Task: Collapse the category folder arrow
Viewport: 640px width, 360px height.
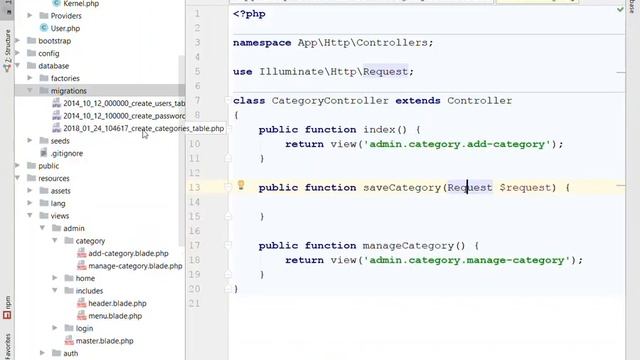Action: tap(55, 240)
